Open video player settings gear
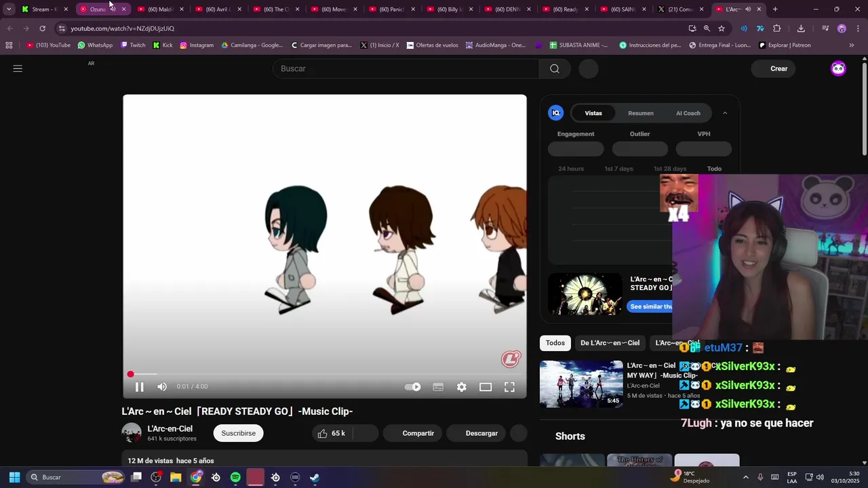The width and height of the screenshot is (868, 488). pos(461,387)
